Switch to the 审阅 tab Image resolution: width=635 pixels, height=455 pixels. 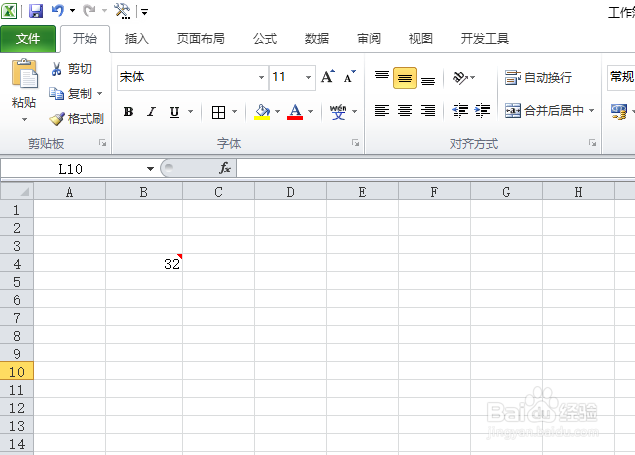point(369,39)
